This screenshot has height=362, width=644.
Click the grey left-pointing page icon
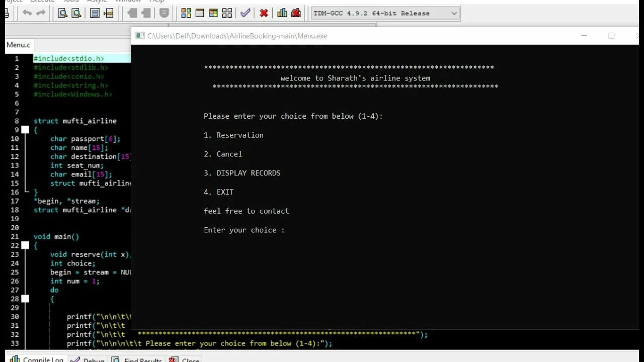(x=132, y=13)
